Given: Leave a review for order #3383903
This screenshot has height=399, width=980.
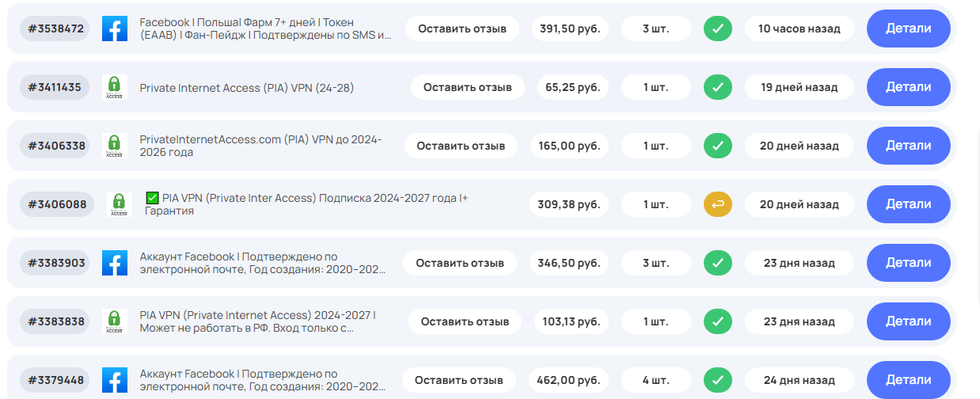Looking at the screenshot, I should coord(460,263).
